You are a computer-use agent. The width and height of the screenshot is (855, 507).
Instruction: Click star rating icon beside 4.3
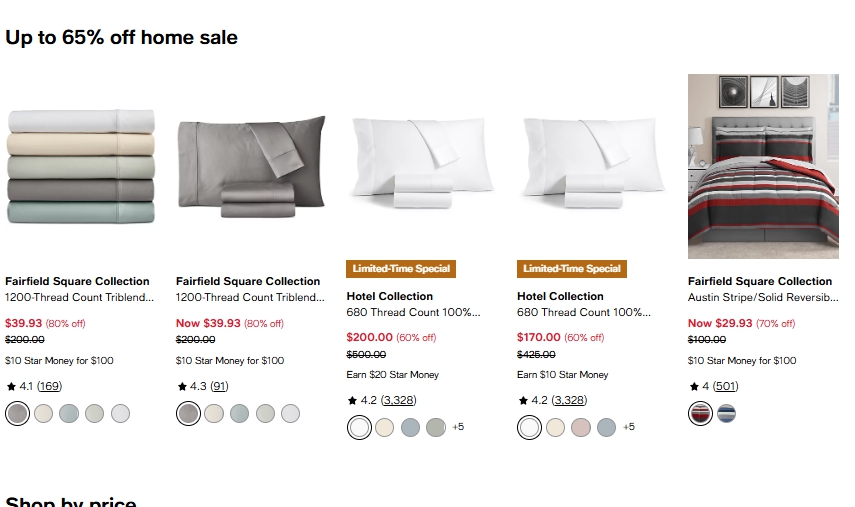[x=182, y=387]
